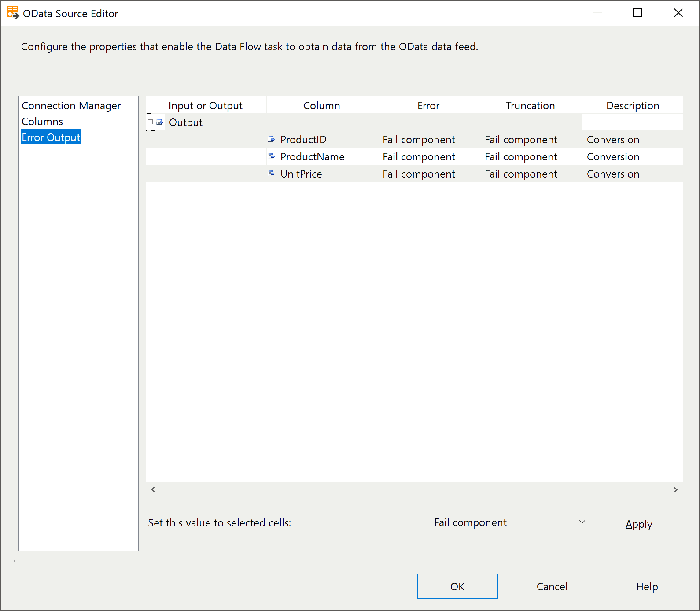
Task: Open the Columns page
Action: coord(42,122)
